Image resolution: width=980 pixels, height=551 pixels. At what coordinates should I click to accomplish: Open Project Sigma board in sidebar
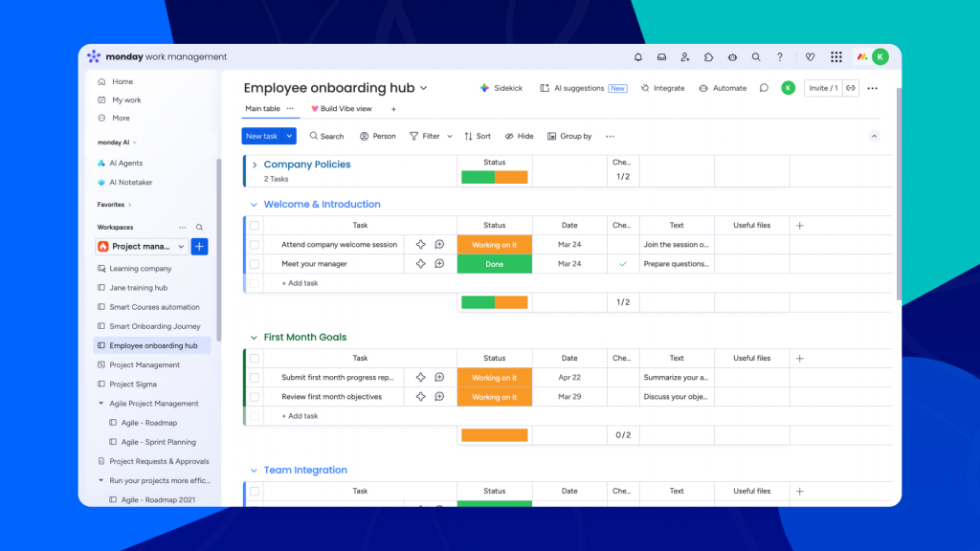pyautogui.click(x=132, y=385)
